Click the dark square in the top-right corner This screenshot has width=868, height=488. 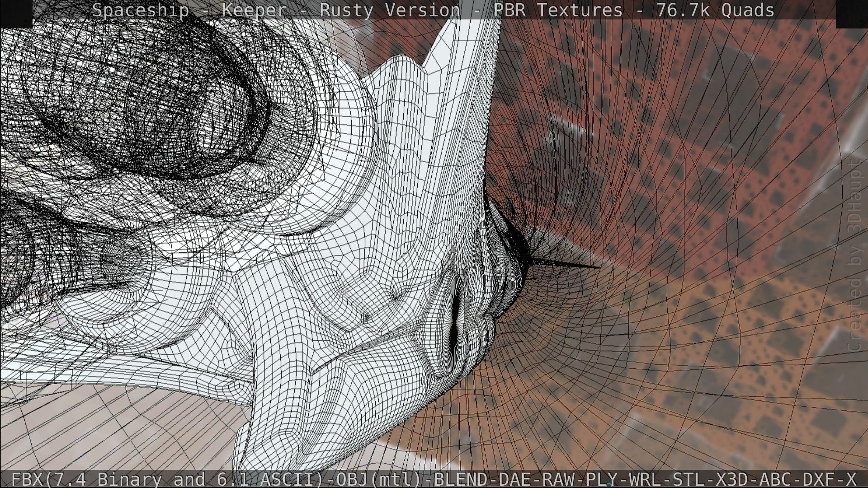[852, 14]
